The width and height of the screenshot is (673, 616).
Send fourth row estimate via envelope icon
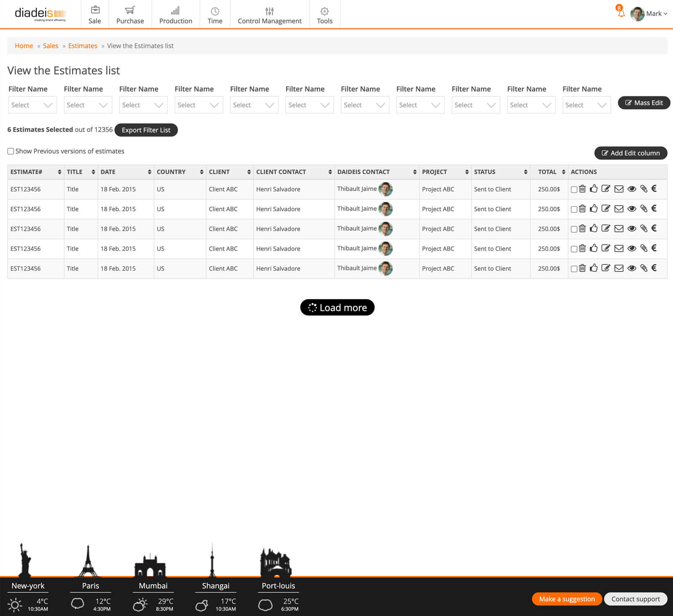[619, 249]
